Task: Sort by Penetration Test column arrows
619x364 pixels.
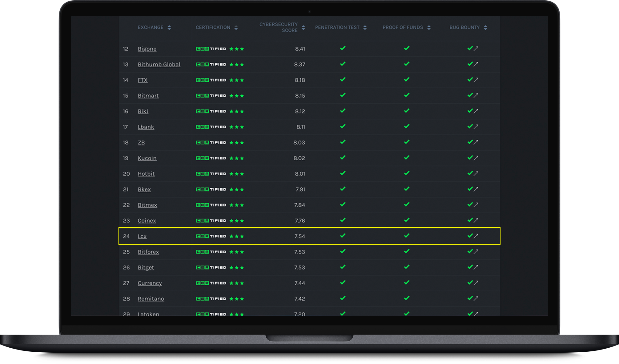Action: point(365,28)
